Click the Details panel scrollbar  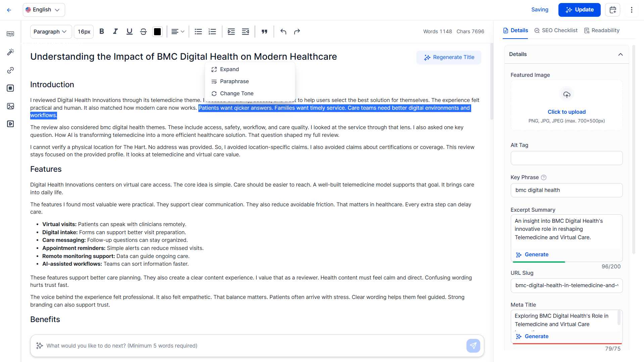click(x=634, y=149)
